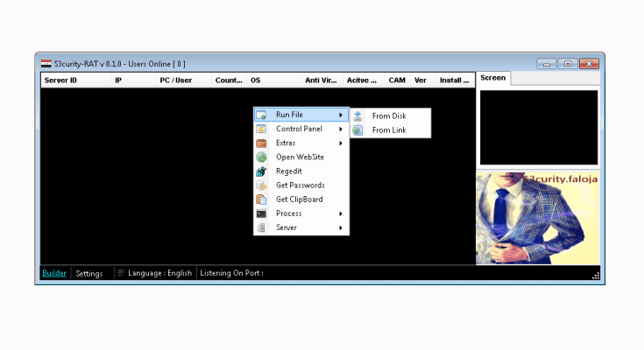Screen dimensions: 644x350
Task: Change Language : English in status bar
Action: [159, 273]
